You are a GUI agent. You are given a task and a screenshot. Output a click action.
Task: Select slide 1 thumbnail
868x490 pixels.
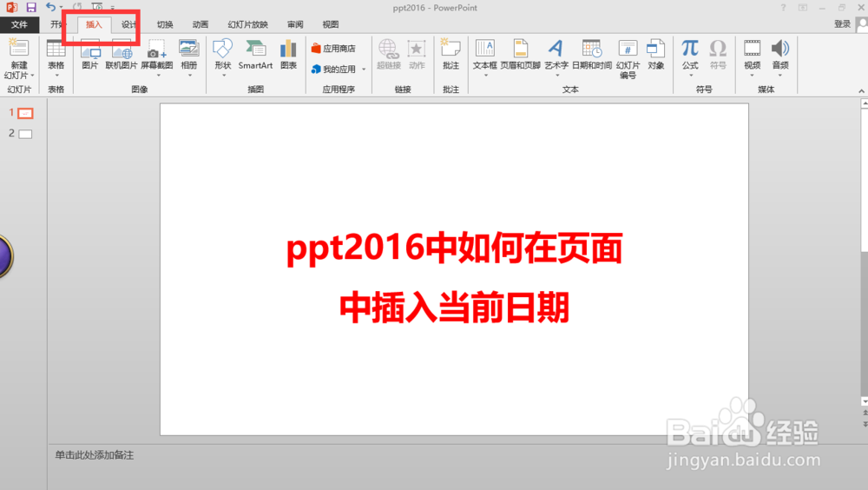point(25,113)
